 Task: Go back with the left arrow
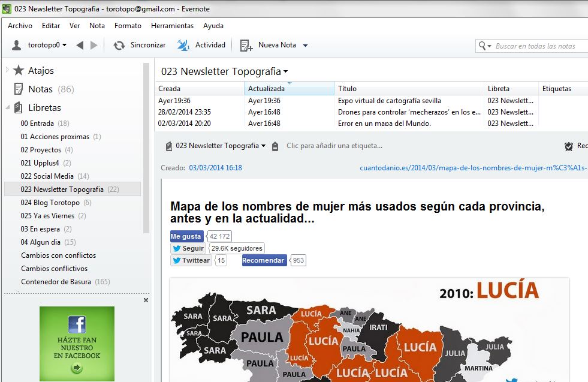pos(80,46)
